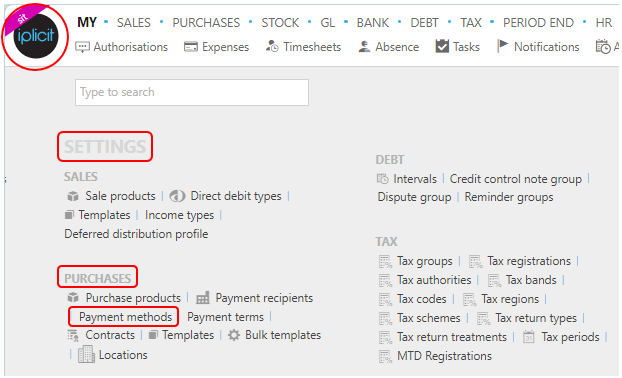The image size is (622, 378).
Task: Click the Tax periods calendar icon
Action: click(x=529, y=337)
